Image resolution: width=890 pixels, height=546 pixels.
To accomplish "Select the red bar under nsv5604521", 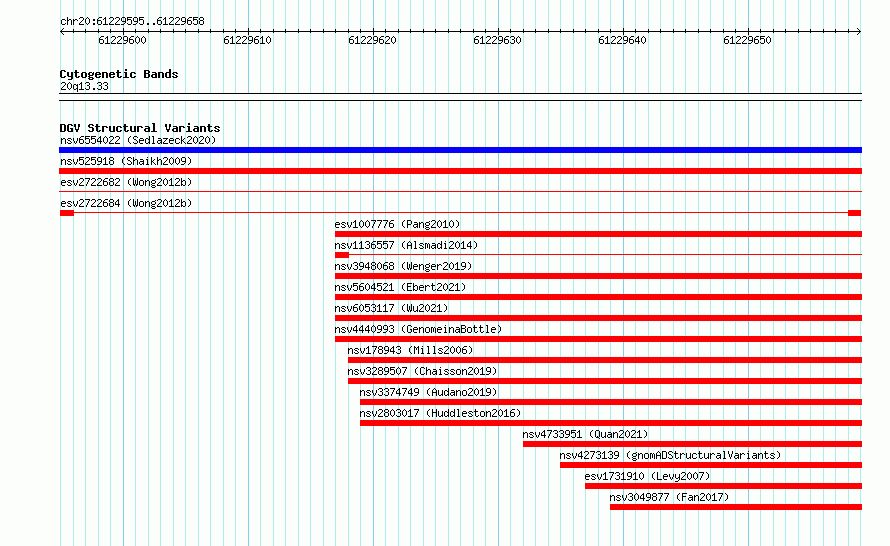I will coord(598,297).
